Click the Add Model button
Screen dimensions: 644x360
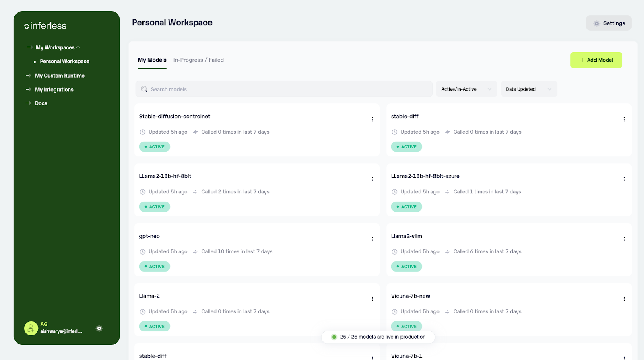coord(596,60)
